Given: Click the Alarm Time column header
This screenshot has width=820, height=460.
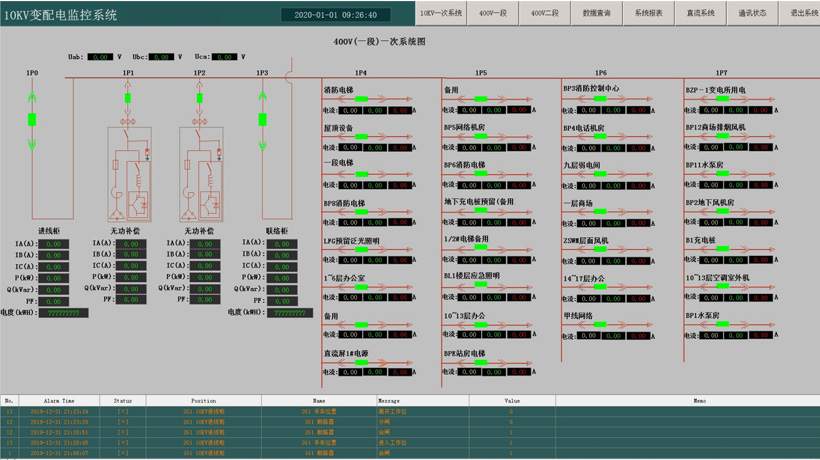Looking at the screenshot, I should click(x=60, y=400).
